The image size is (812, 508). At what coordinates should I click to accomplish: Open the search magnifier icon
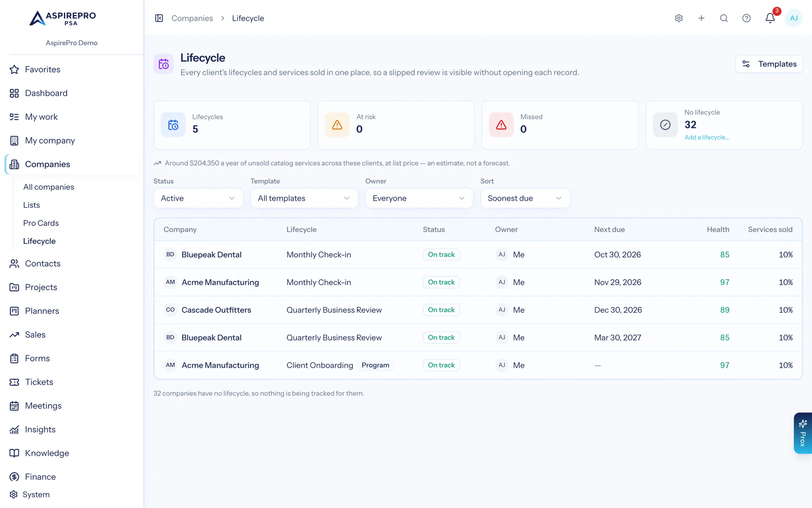pyautogui.click(x=724, y=18)
